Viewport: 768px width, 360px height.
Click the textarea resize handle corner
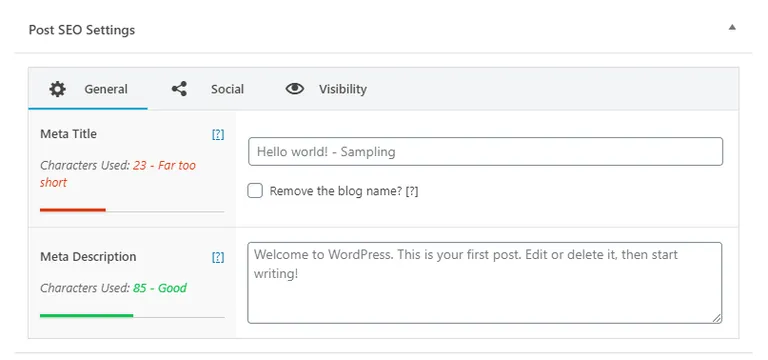tap(717, 318)
